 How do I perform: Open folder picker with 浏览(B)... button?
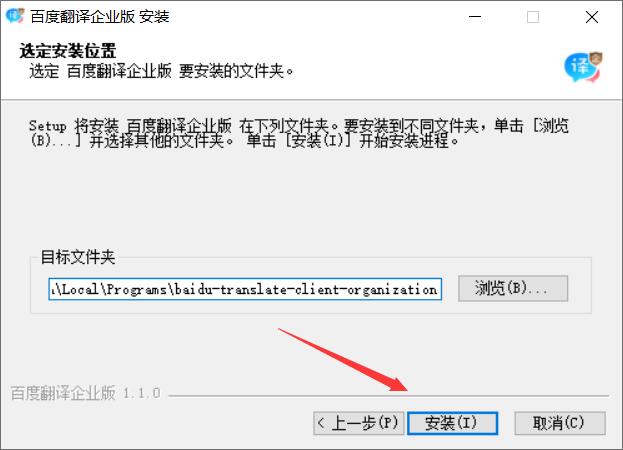tap(513, 288)
